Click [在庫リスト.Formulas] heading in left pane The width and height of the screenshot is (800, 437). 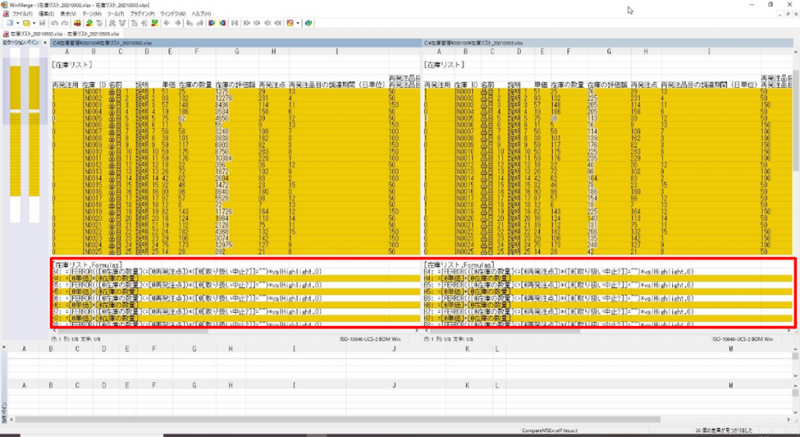point(87,265)
